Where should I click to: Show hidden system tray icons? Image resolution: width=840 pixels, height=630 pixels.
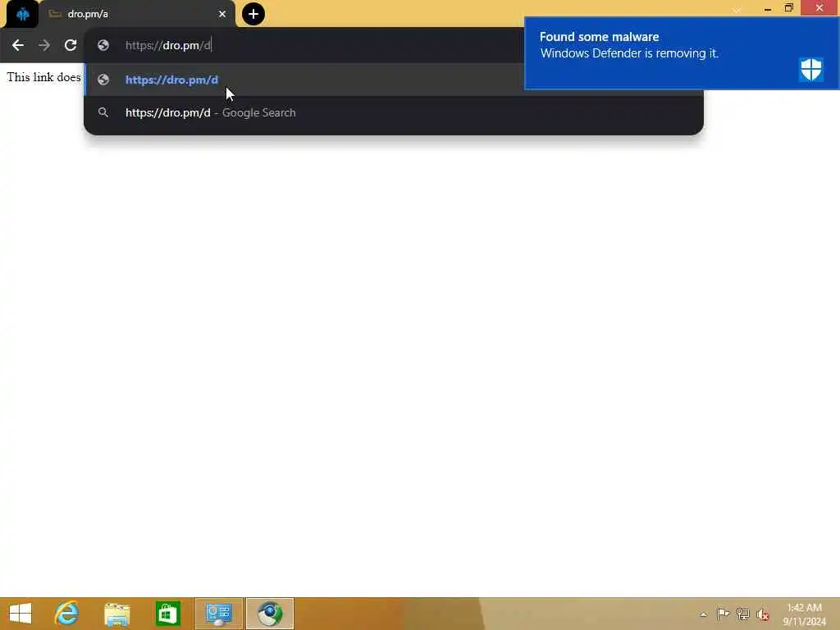click(703, 614)
